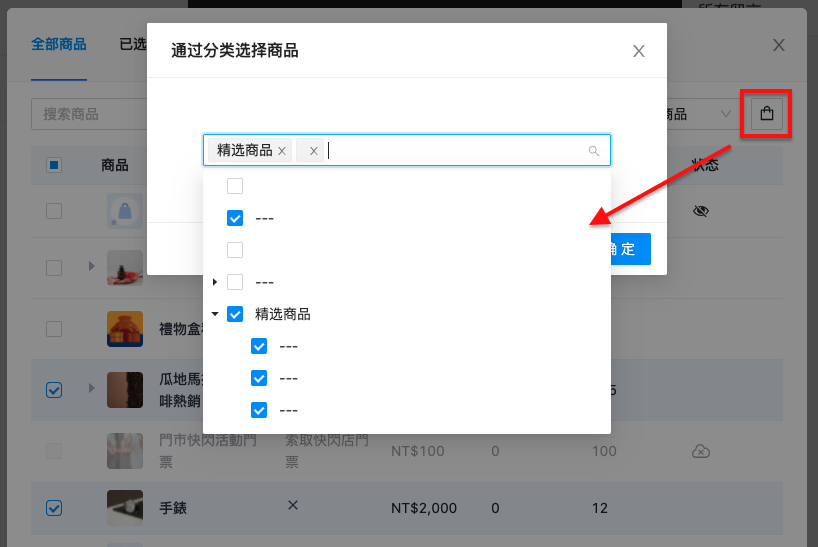Click the NT$100 price in 門市快閃活動門票 row

pyautogui.click(x=418, y=451)
